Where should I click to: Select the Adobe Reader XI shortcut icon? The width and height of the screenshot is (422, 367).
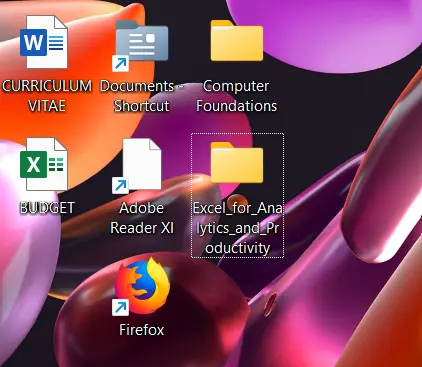[137, 166]
